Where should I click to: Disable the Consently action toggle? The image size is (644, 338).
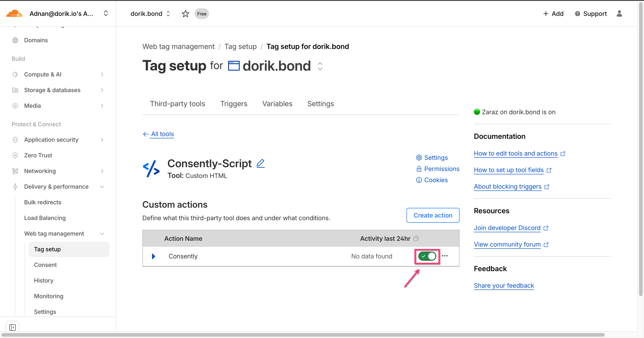pos(427,256)
